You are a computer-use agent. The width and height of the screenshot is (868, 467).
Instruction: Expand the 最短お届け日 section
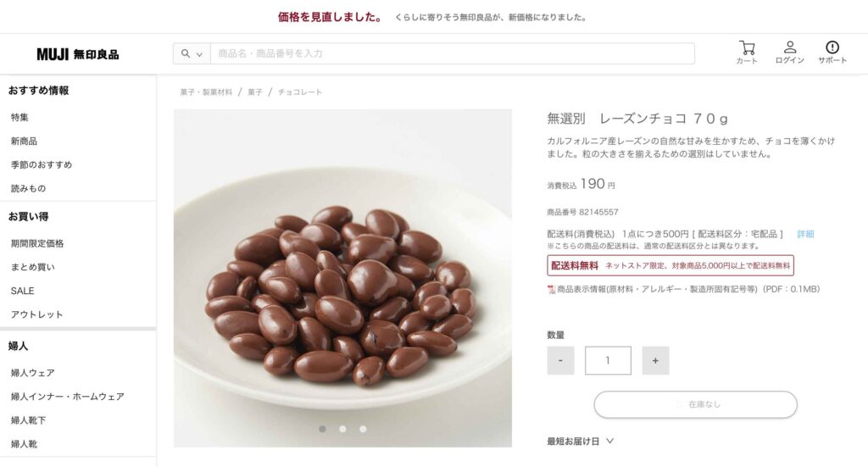pyautogui.click(x=580, y=441)
